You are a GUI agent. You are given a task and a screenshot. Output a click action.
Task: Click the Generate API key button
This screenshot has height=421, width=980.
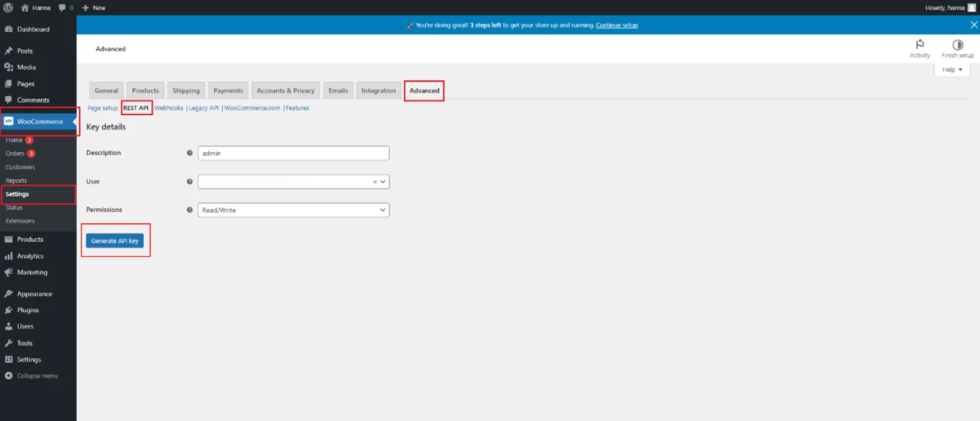pyautogui.click(x=115, y=241)
